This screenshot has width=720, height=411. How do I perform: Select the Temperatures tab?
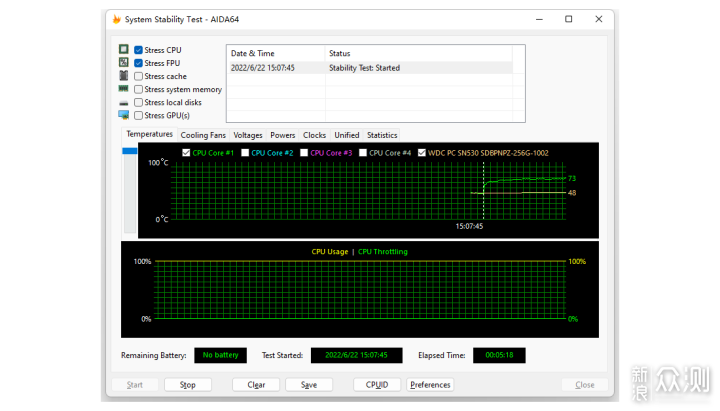point(149,134)
